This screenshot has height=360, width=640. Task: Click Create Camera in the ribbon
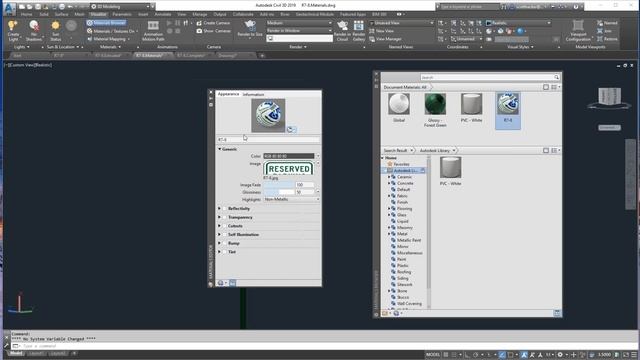coord(213,23)
